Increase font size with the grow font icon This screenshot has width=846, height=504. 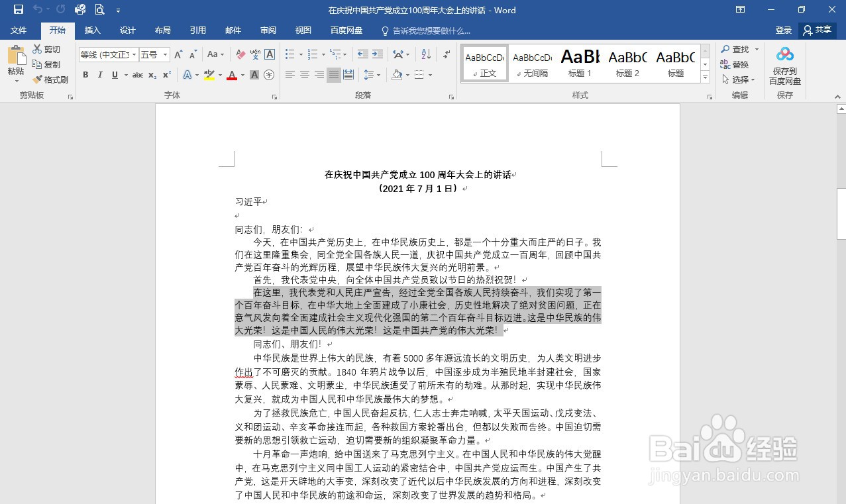coord(178,54)
